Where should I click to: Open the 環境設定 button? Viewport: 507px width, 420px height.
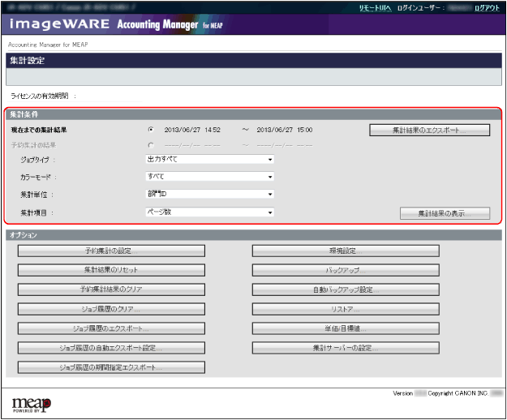(346, 251)
